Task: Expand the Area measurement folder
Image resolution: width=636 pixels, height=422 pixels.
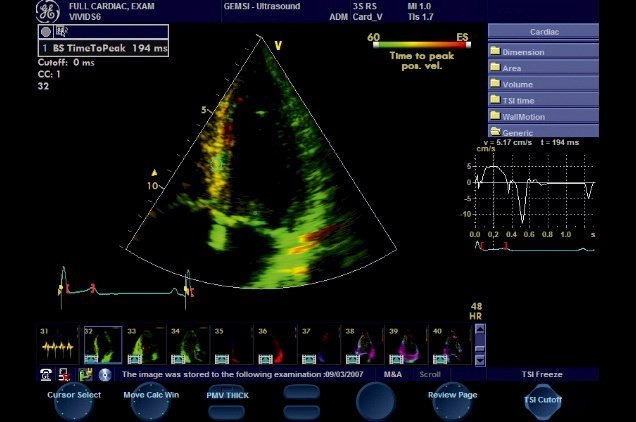Action: (x=543, y=67)
